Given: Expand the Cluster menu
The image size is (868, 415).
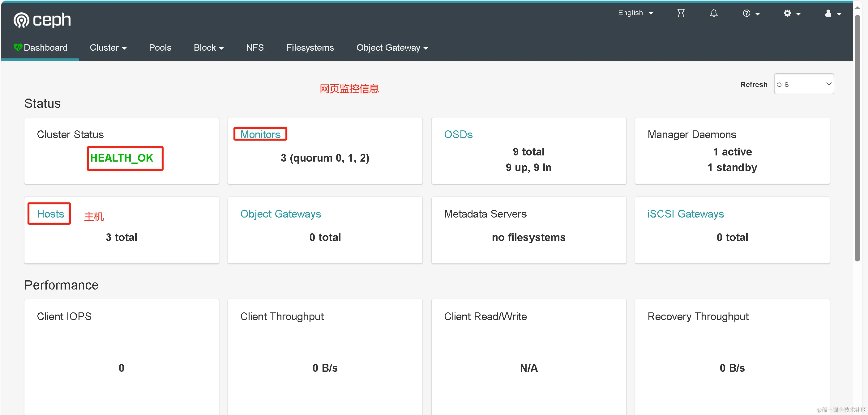Looking at the screenshot, I should 108,48.
